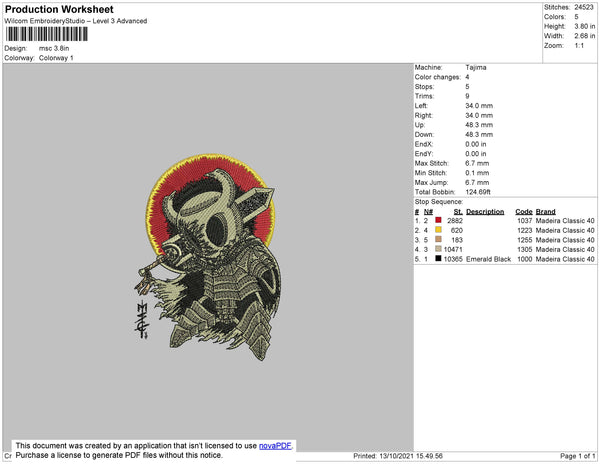Click thread code 1000
Screen dimensions: 600x464
[525, 259]
